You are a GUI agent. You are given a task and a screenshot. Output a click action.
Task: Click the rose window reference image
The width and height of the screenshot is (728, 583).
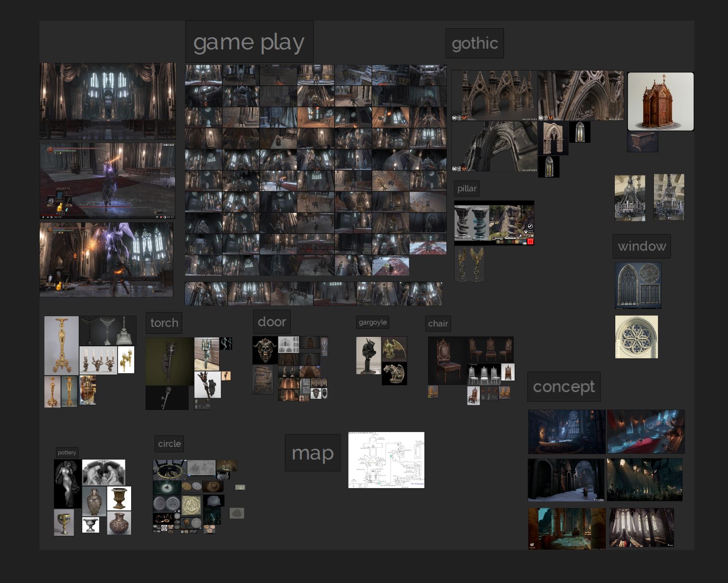pos(636,337)
